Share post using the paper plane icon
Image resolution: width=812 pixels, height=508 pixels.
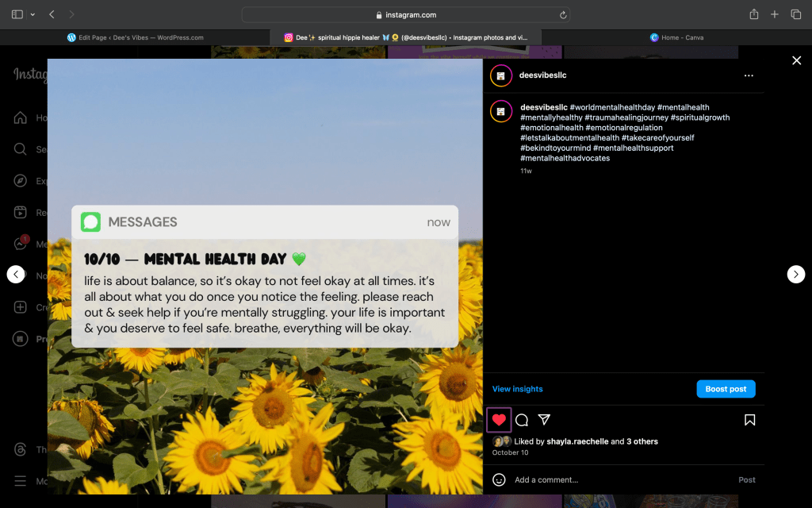pyautogui.click(x=544, y=420)
